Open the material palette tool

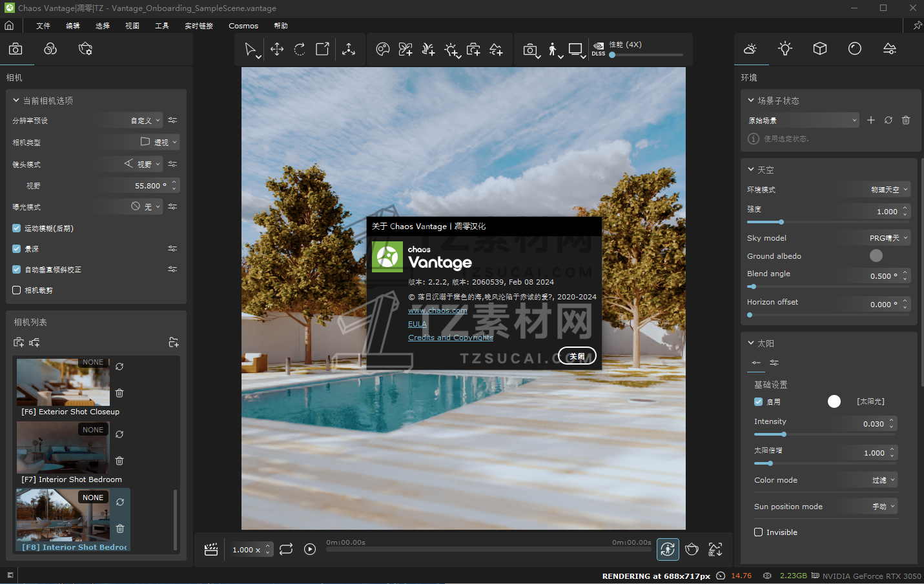[x=383, y=49]
